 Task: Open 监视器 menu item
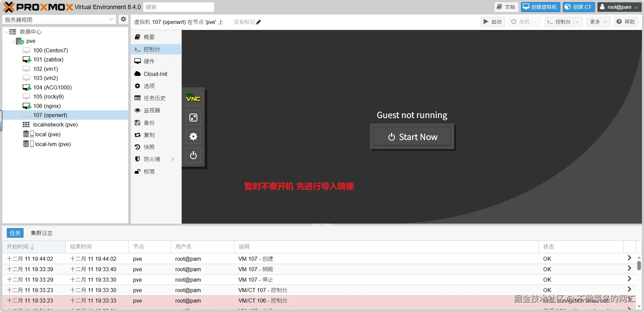tap(156, 110)
